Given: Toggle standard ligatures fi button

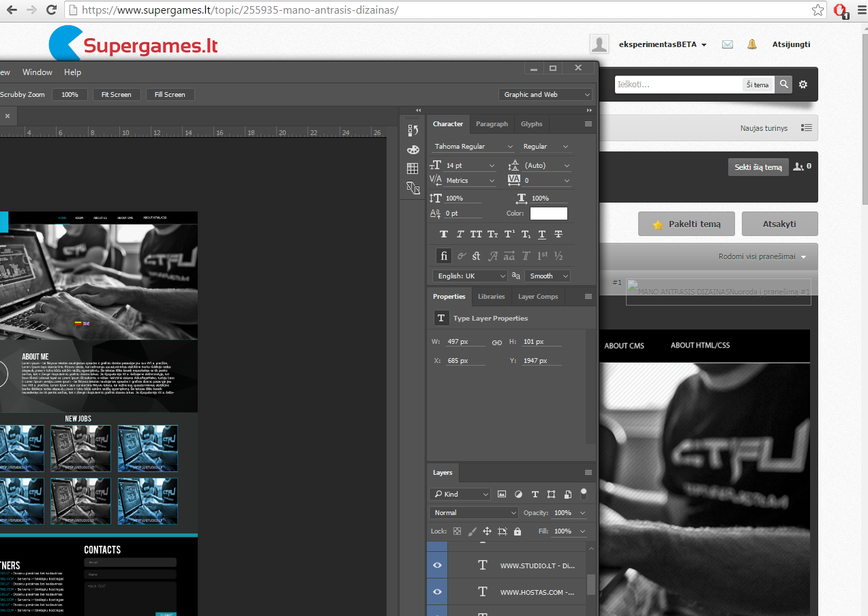Looking at the screenshot, I should pyautogui.click(x=444, y=256).
